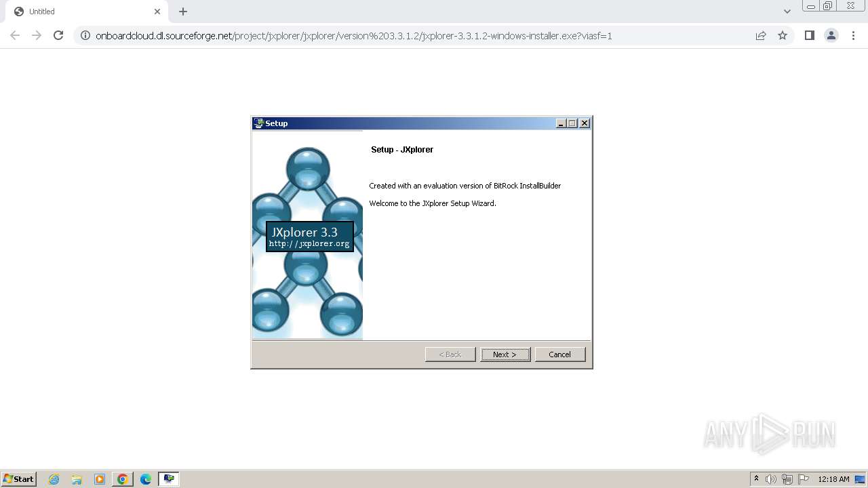Click the 12:18 AM clock
This screenshot has height=488, width=868.
pos(833,479)
